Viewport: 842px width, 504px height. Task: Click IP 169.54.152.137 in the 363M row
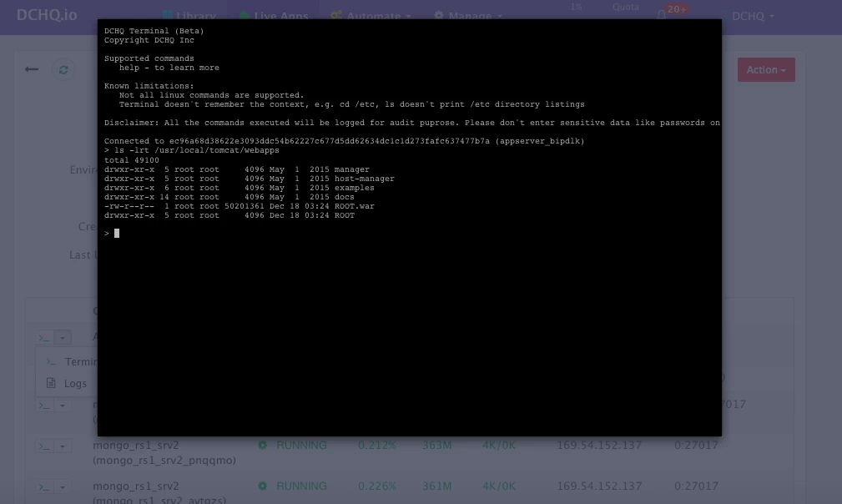click(x=599, y=445)
